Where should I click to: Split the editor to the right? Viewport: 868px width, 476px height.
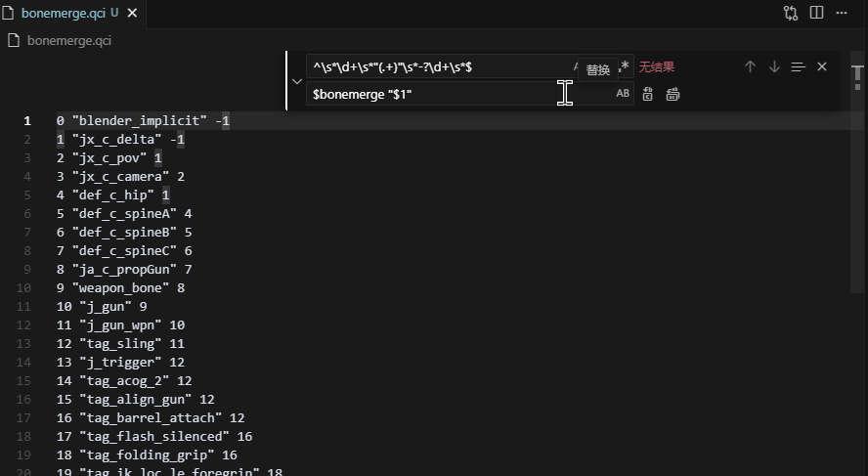816,13
